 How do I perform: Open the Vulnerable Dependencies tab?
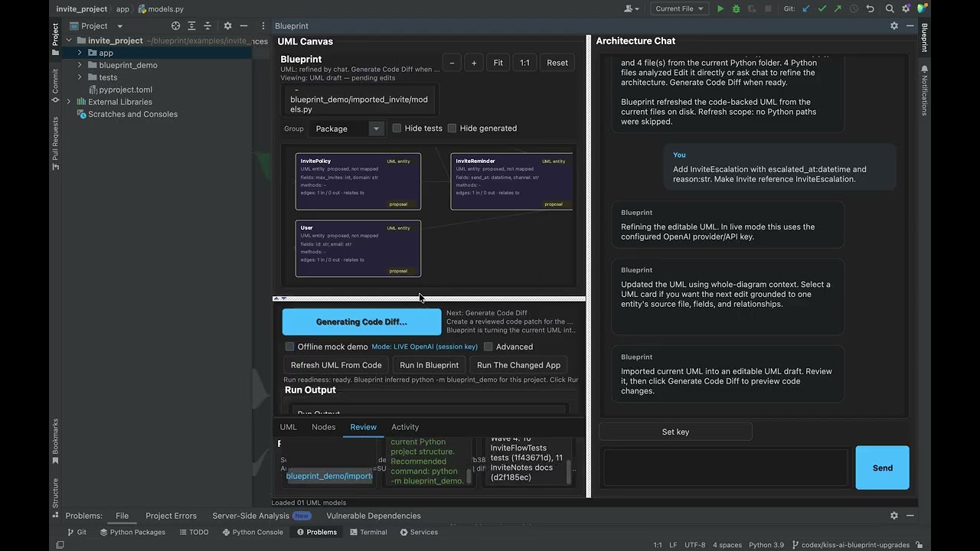[374, 516]
